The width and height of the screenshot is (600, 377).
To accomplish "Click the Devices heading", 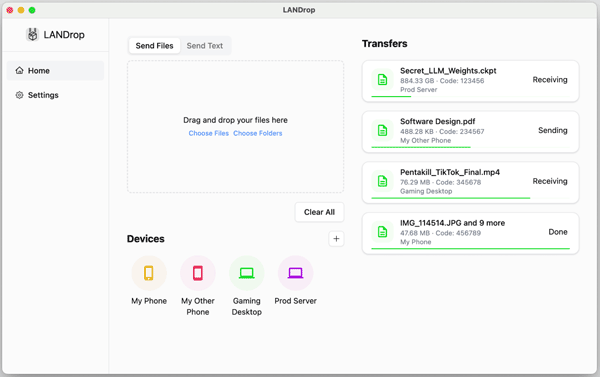I will [146, 239].
